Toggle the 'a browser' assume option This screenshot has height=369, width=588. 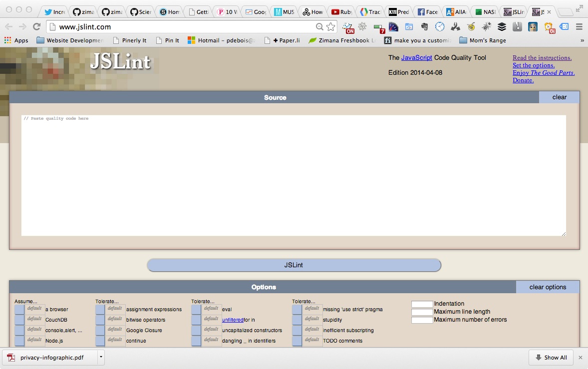19,310
